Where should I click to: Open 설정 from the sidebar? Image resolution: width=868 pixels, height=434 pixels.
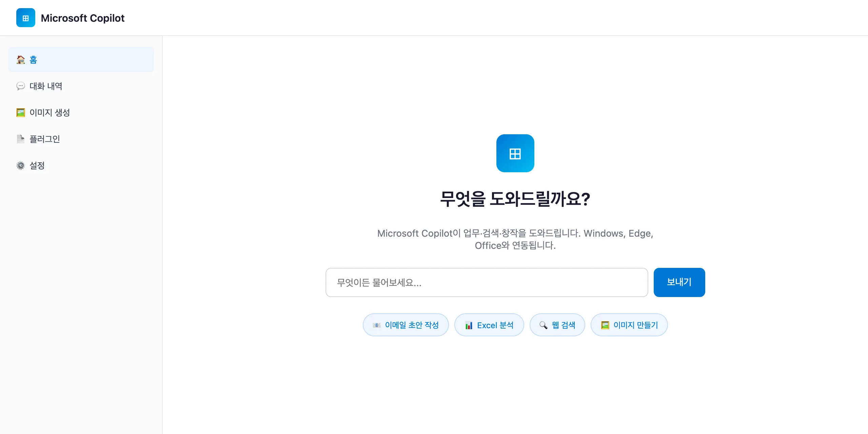pos(81,165)
